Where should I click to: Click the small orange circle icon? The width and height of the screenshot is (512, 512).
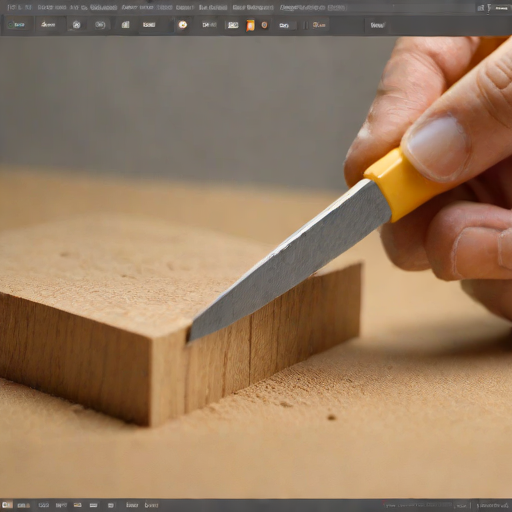pos(264,25)
